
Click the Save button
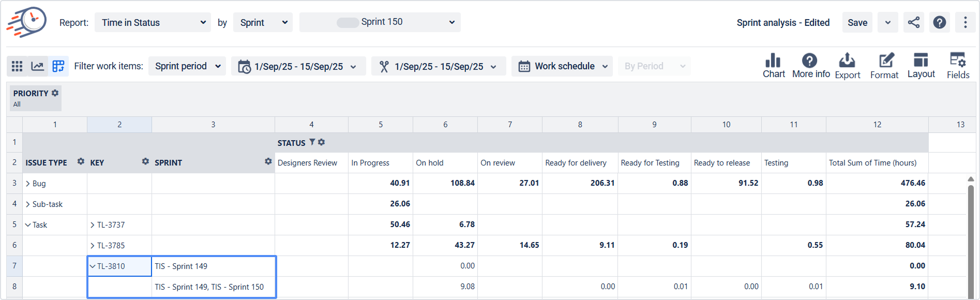857,22
